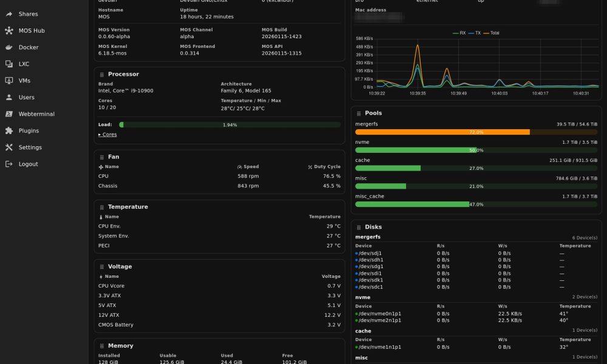Expand the Cores section under Processor
The height and width of the screenshot is (364, 607).
pos(107,134)
